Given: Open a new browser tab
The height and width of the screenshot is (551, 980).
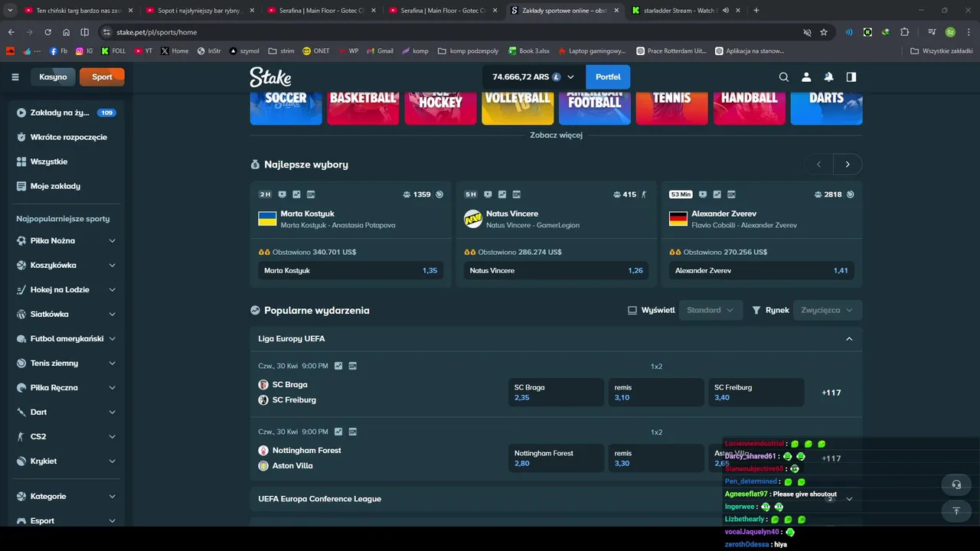Looking at the screenshot, I should 756,10.
